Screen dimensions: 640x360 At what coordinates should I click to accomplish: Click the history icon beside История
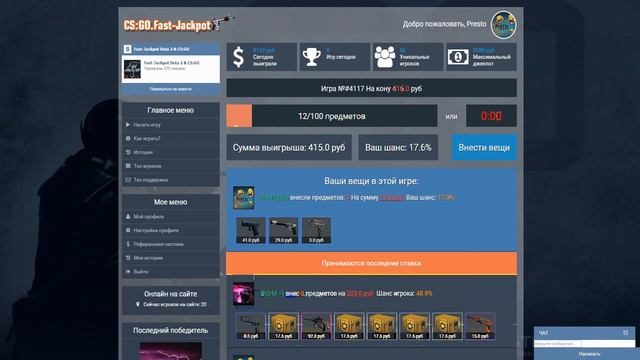point(128,152)
